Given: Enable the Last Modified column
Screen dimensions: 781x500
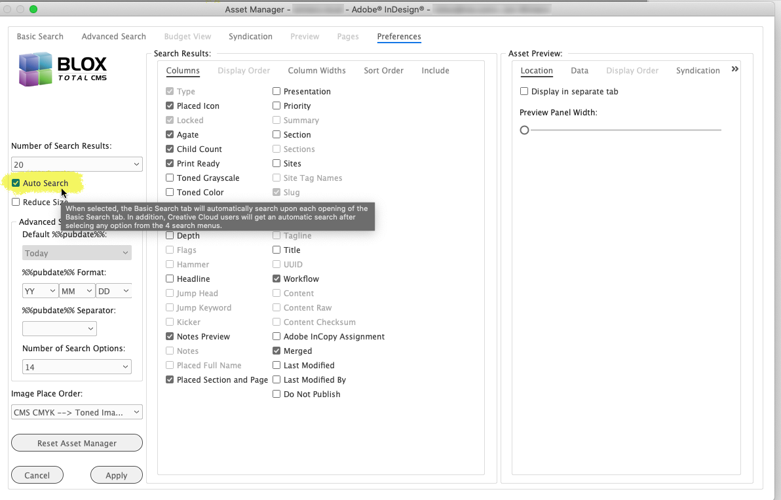Looking at the screenshot, I should 276,366.
